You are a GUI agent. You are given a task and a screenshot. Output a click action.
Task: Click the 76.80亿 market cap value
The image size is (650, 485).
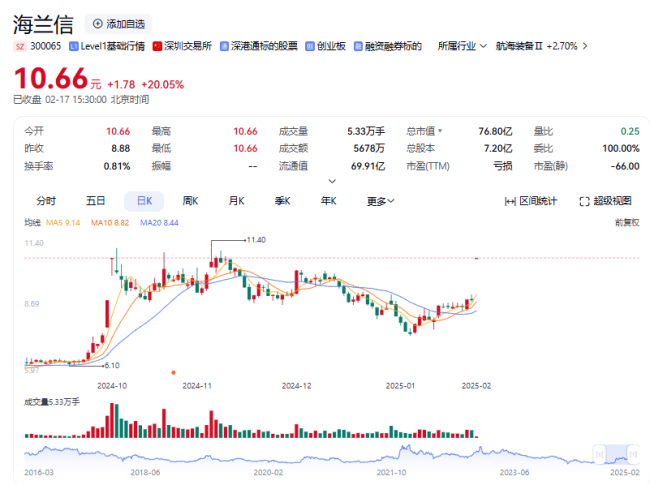point(495,131)
